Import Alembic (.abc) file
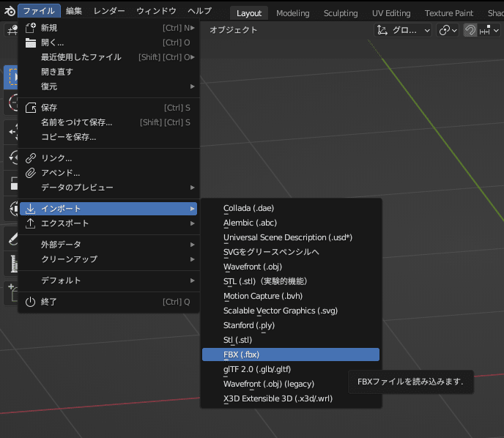The height and width of the screenshot is (438, 504). coord(291,223)
